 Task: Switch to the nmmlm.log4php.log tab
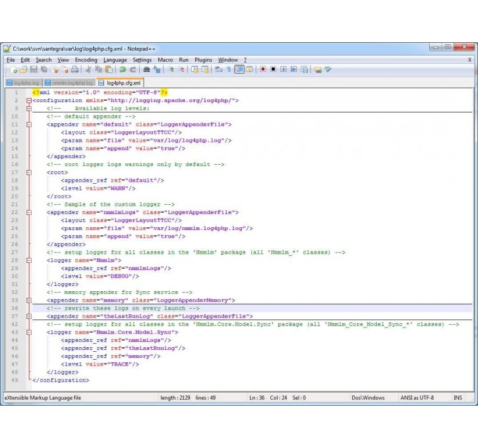pos(70,83)
